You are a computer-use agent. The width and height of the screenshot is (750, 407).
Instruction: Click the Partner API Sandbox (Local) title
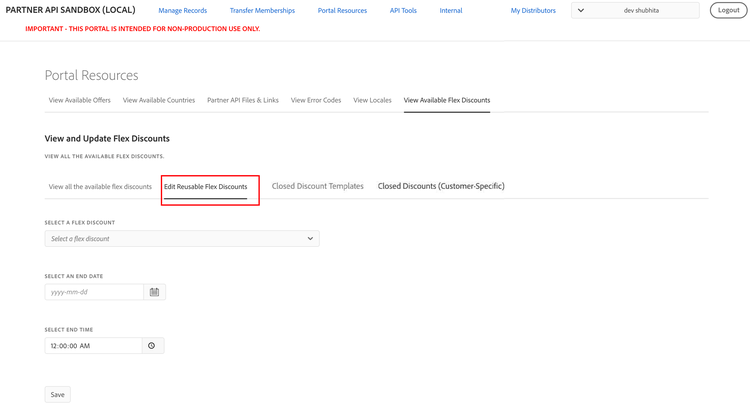(x=70, y=10)
